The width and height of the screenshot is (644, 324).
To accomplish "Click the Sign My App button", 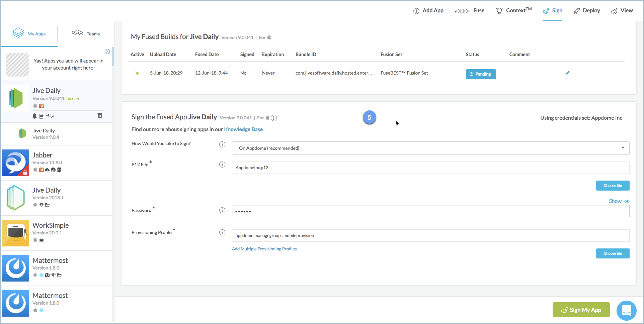I will 581,310.
